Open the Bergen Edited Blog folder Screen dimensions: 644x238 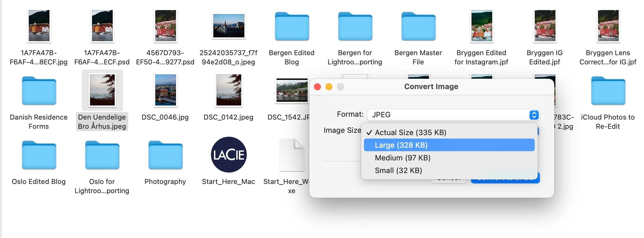292,26
